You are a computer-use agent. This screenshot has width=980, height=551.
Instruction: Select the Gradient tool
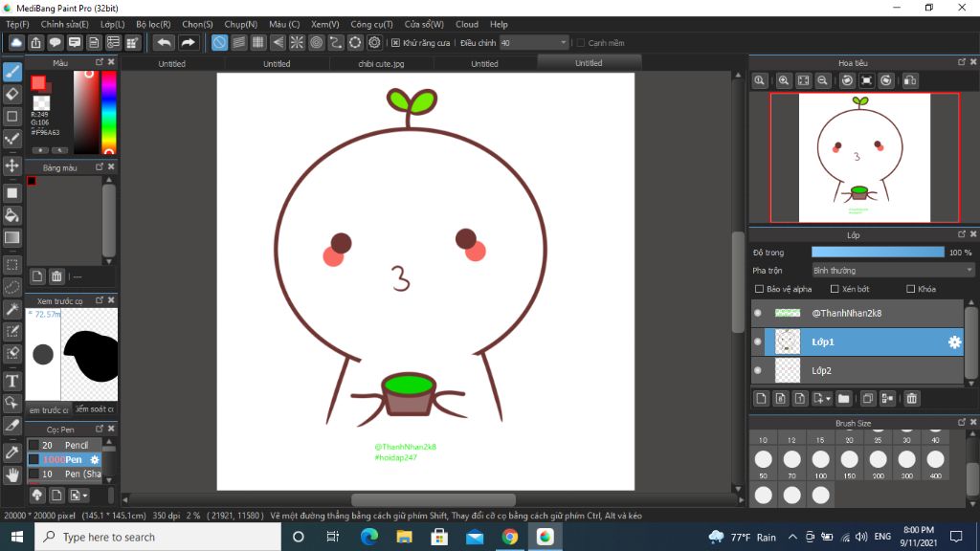[11, 237]
